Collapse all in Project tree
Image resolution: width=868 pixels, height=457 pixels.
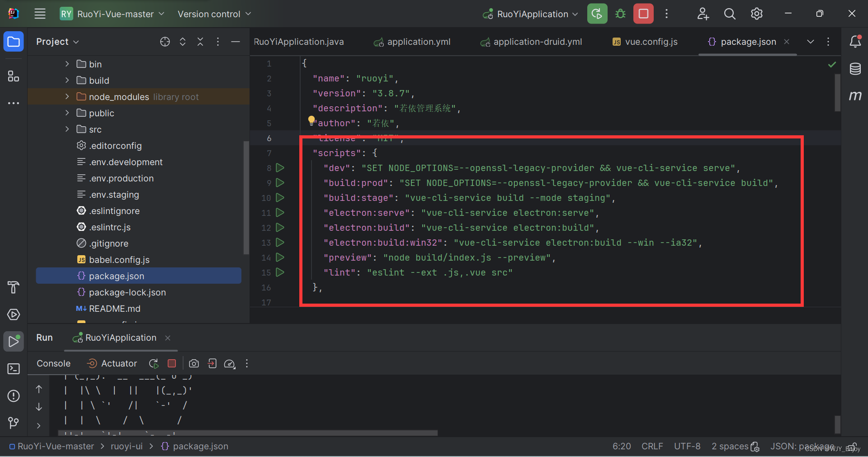(x=200, y=42)
